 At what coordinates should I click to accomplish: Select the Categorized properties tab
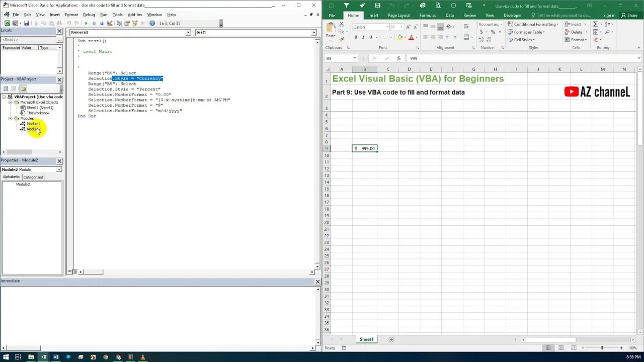point(33,177)
